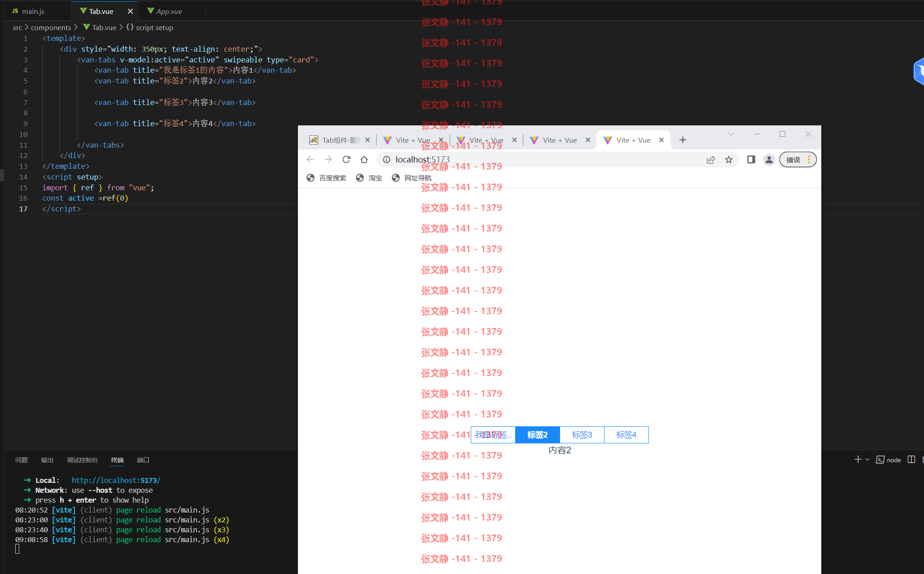This screenshot has width=924, height=574.
Task: Select the 标签3 card tab
Action: (582, 434)
